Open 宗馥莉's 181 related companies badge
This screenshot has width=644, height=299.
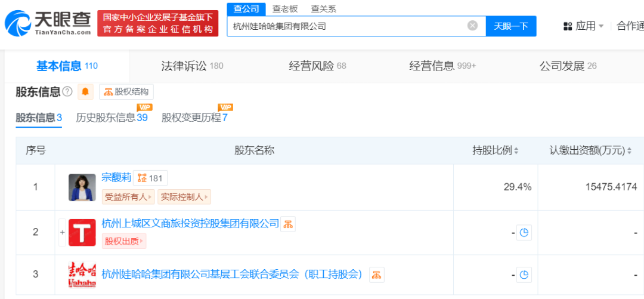pos(150,178)
